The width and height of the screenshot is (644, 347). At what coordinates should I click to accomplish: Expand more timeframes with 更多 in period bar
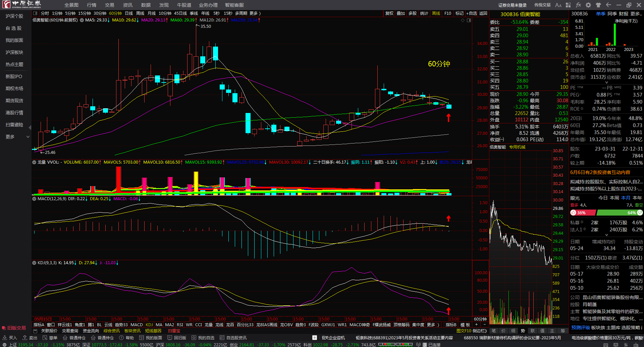coord(255,13)
